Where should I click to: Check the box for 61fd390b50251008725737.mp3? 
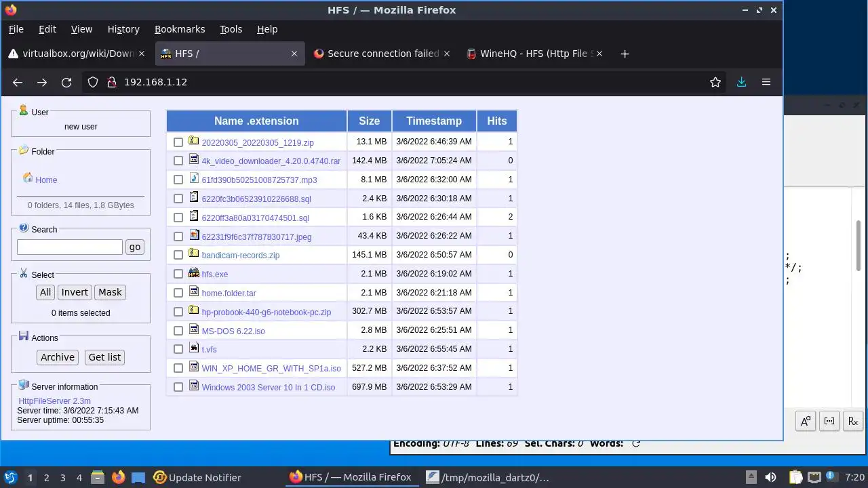pos(178,180)
